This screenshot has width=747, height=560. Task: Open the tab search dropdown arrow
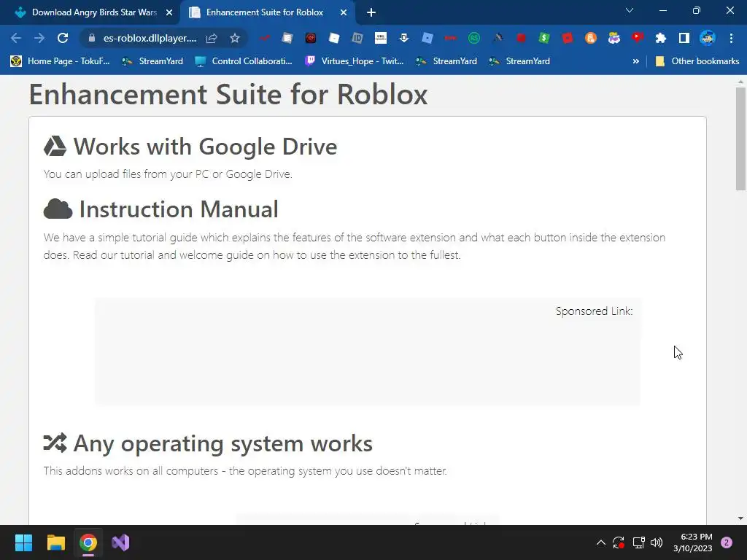click(x=630, y=10)
